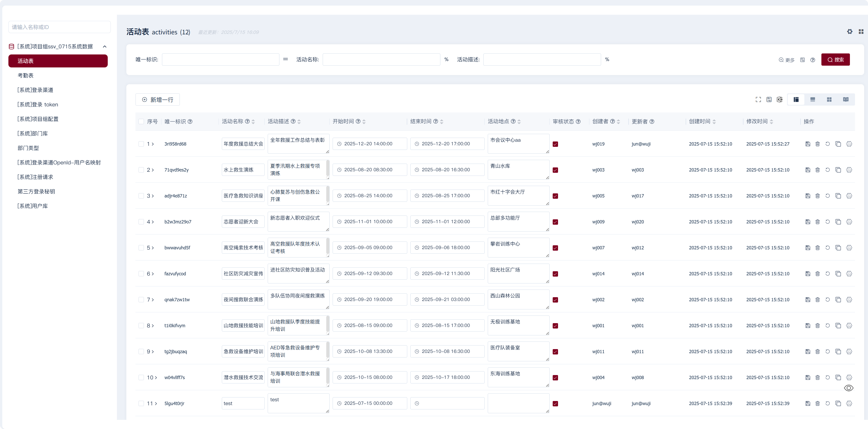The height and width of the screenshot is (429, 868).
Task: Click 新增一行 button
Action: point(157,100)
